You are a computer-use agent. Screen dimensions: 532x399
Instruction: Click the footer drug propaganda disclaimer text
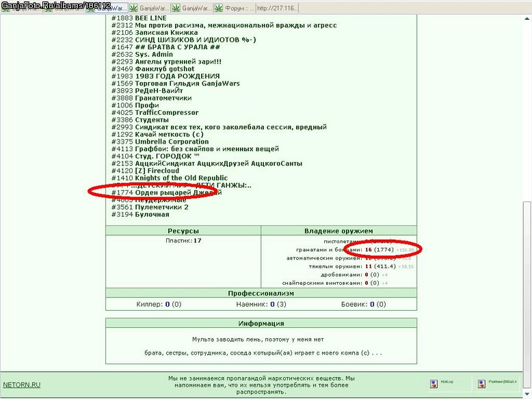pyautogui.click(x=261, y=385)
